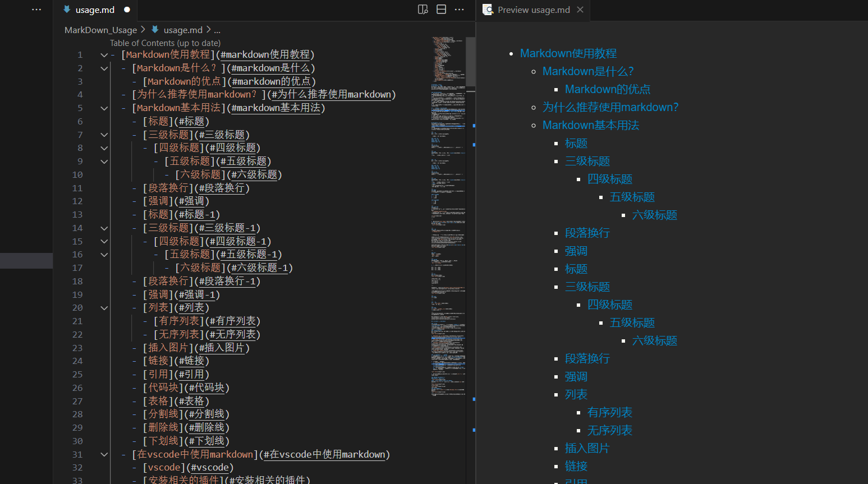
Task: Open Markdown的优点 preview link
Action: (608, 89)
